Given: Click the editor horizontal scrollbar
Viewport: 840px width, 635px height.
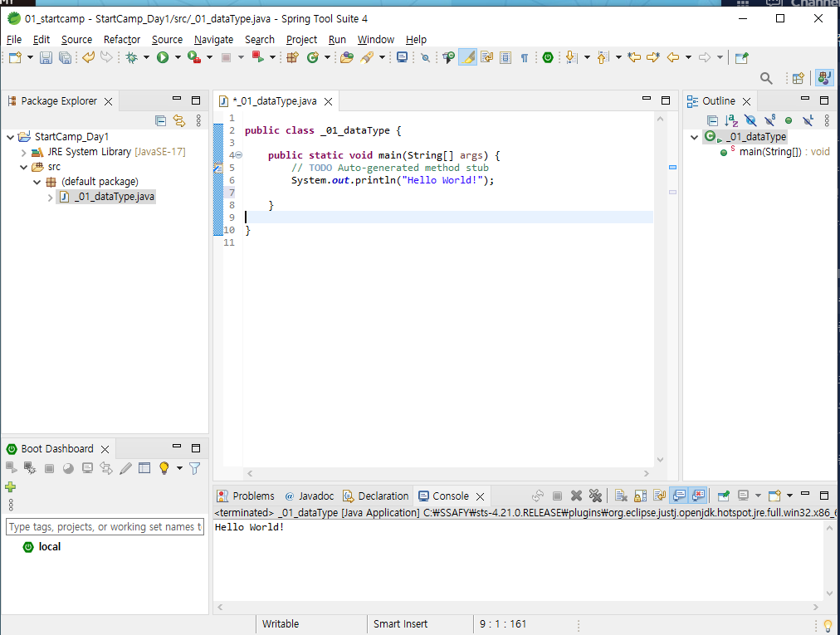Looking at the screenshot, I should pyautogui.click(x=447, y=474).
